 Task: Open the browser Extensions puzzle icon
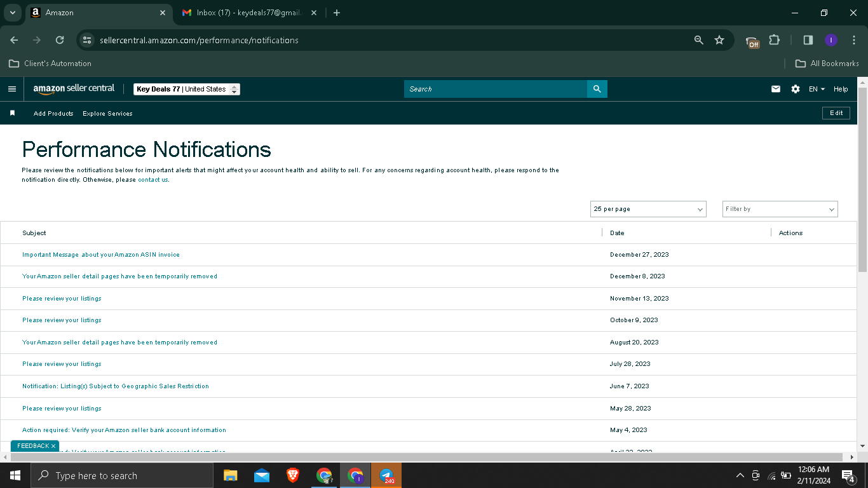(x=774, y=40)
